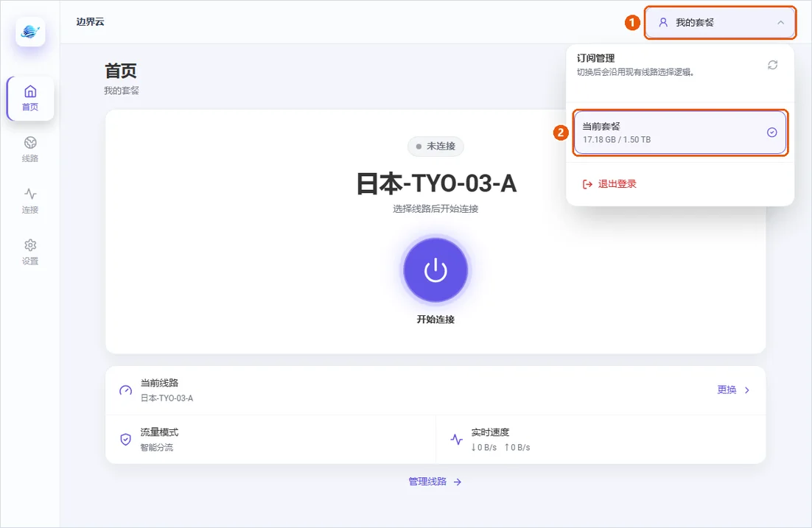Click the logout arrow icon
812x528 pixels.
(587, 184)
